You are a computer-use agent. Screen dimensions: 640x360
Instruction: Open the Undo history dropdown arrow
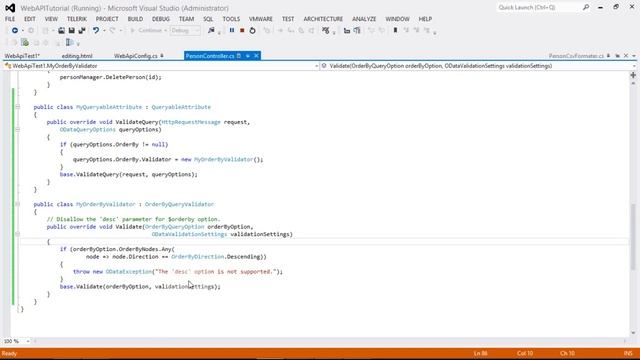pos(104,31)
